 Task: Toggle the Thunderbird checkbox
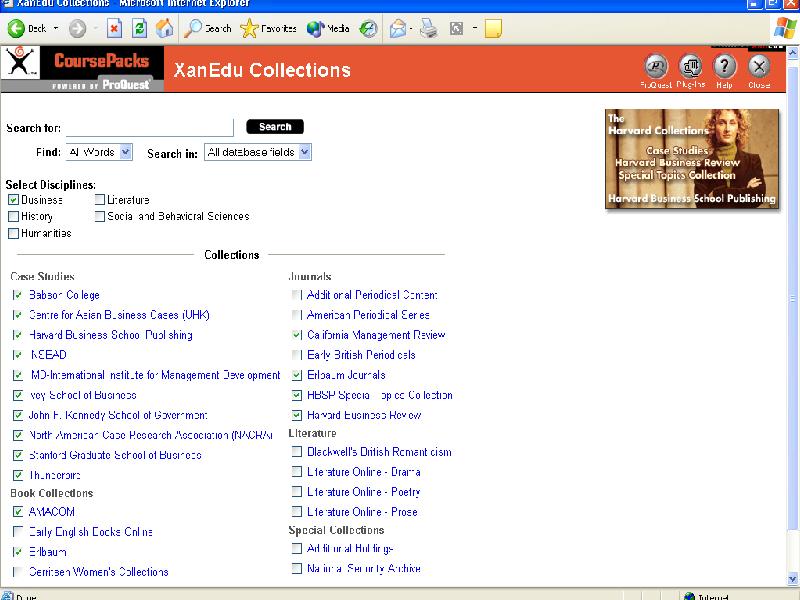point(18,475)
